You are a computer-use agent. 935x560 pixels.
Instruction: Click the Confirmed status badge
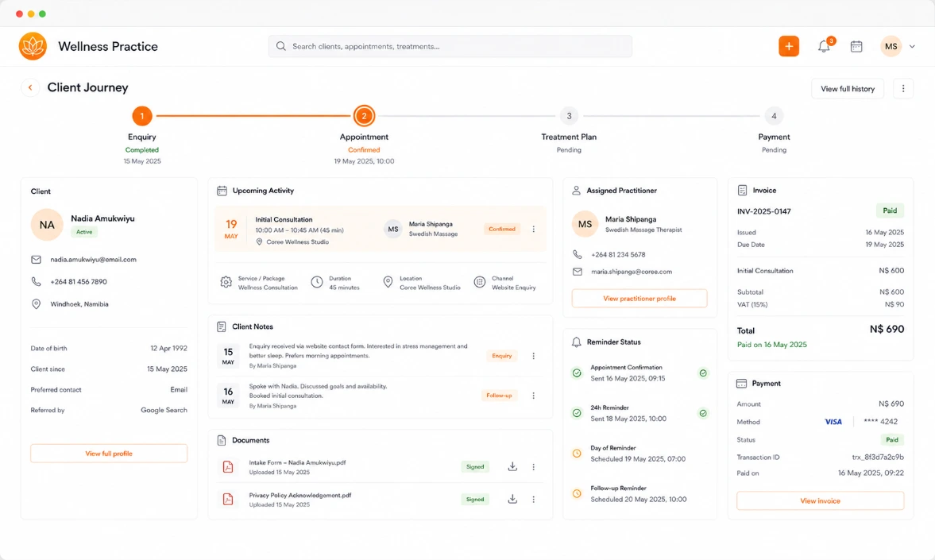[x=502, y=229]
